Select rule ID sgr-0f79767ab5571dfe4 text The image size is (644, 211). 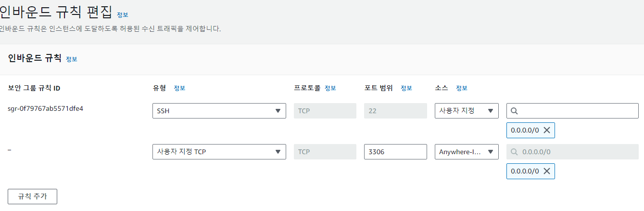(46, 108)
